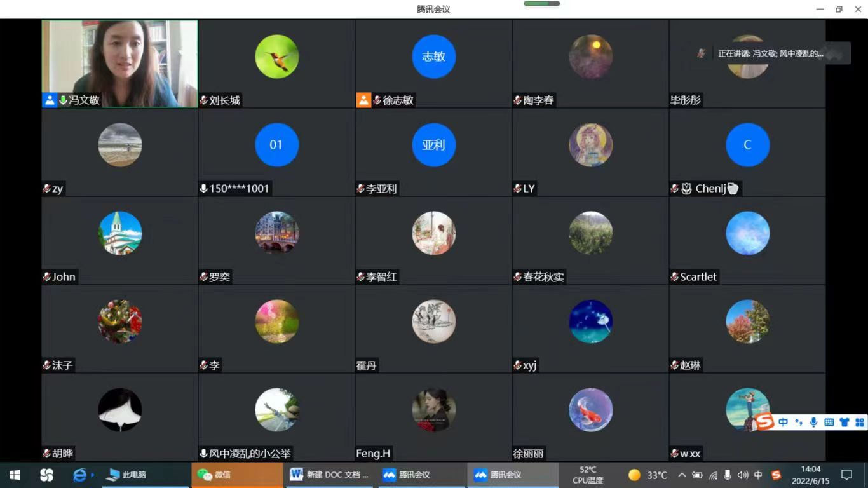Open the volume speaker control in tray
This screenshot has width=868, height=488.
pos(743,475)
